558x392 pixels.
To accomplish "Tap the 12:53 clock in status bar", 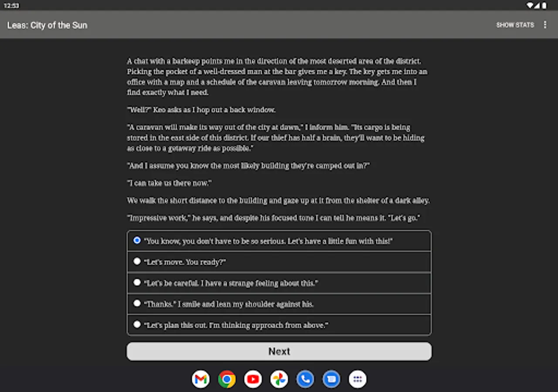I will 11,6.
